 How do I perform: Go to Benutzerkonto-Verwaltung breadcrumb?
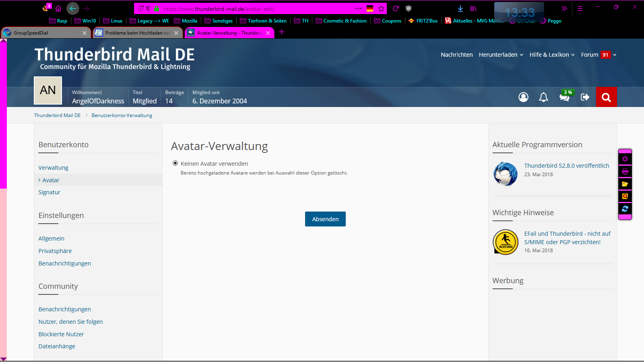click(122, 115)
